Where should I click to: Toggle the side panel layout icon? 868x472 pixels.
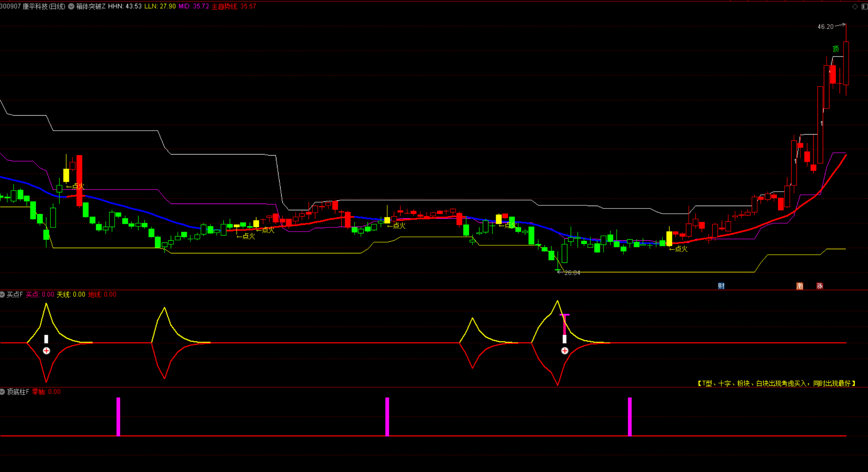click(864, 7)
